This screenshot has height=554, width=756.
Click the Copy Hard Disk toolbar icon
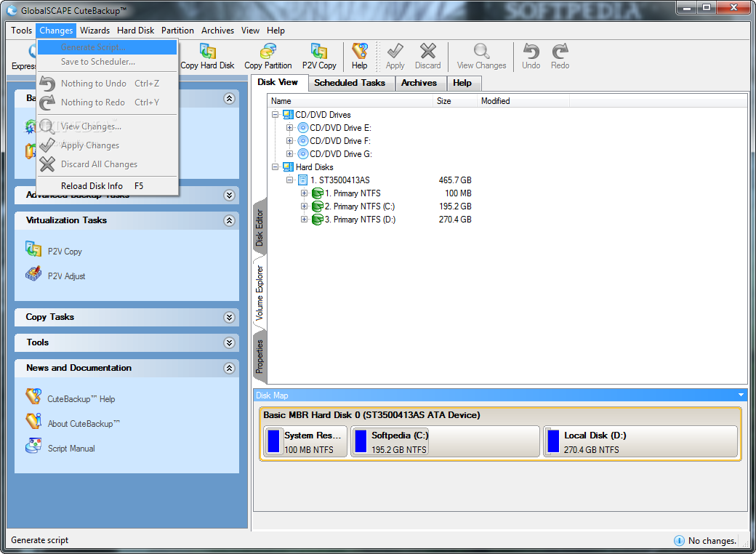208,51
